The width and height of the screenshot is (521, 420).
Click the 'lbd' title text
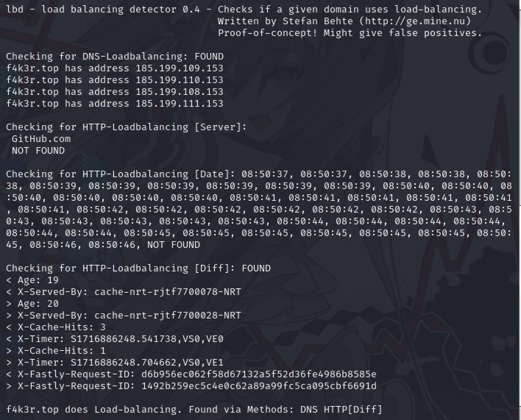(x=15, y=9)
